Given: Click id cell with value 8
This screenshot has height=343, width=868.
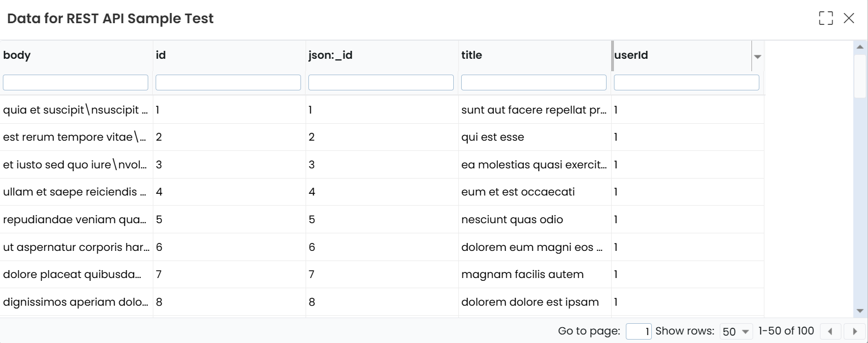Looking at the screenshot, I should [x=229, y=302].
